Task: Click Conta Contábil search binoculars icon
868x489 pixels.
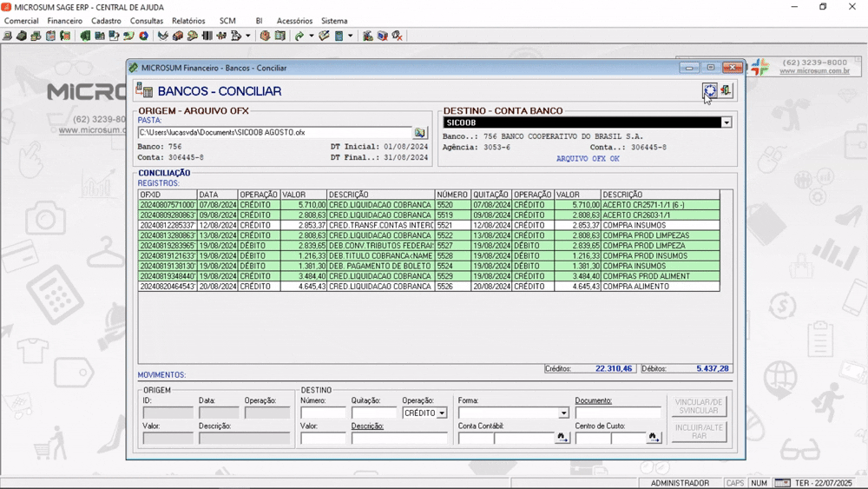Action: [x=562, y=438]
